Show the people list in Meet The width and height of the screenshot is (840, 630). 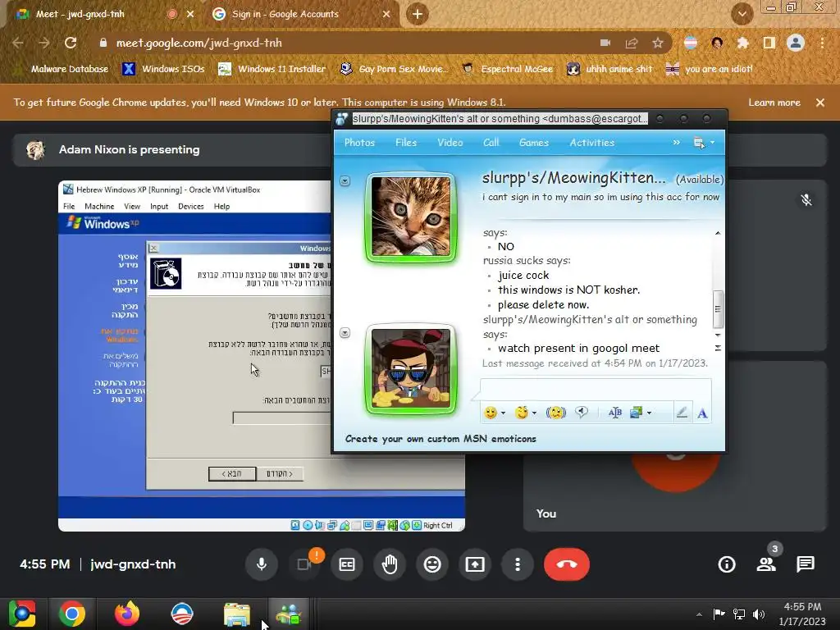(x=767, y=564)
